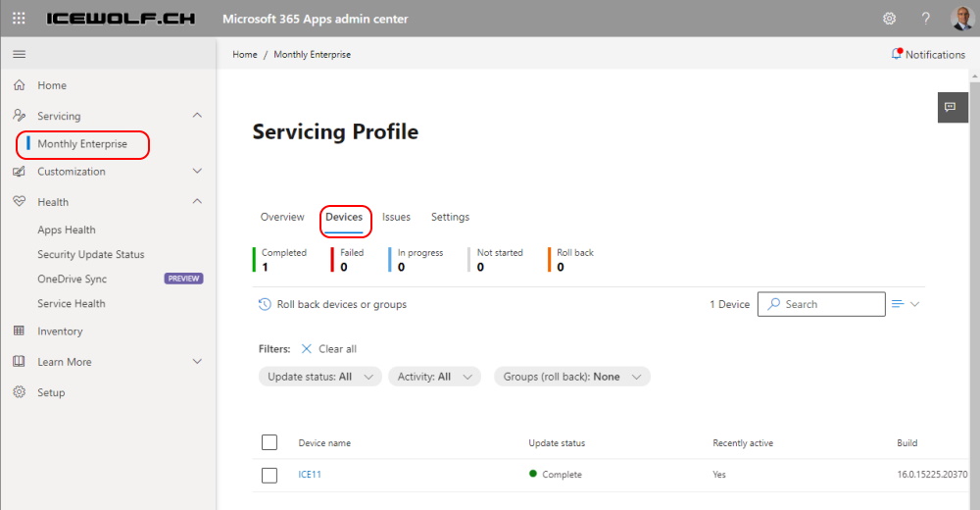Image resolution: width=980 pixels, height=510 pixels.
Task: Open the help question mark icon
Action: 926,19
